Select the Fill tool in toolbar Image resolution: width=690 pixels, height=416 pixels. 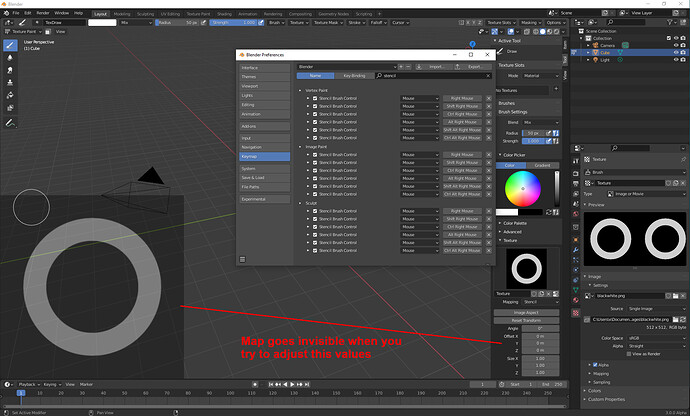pos(10,95)
